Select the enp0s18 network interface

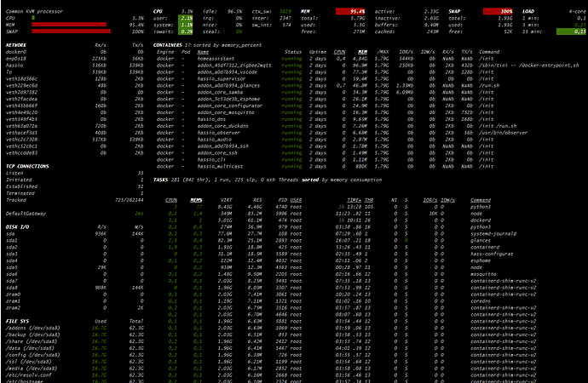coord(75,59)
